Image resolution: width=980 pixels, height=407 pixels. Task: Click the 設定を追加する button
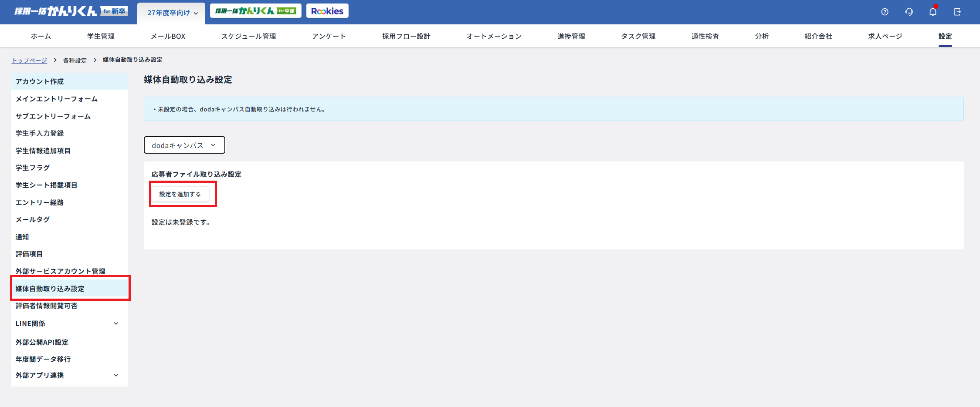pyautogui.click(x=180, y=194)
